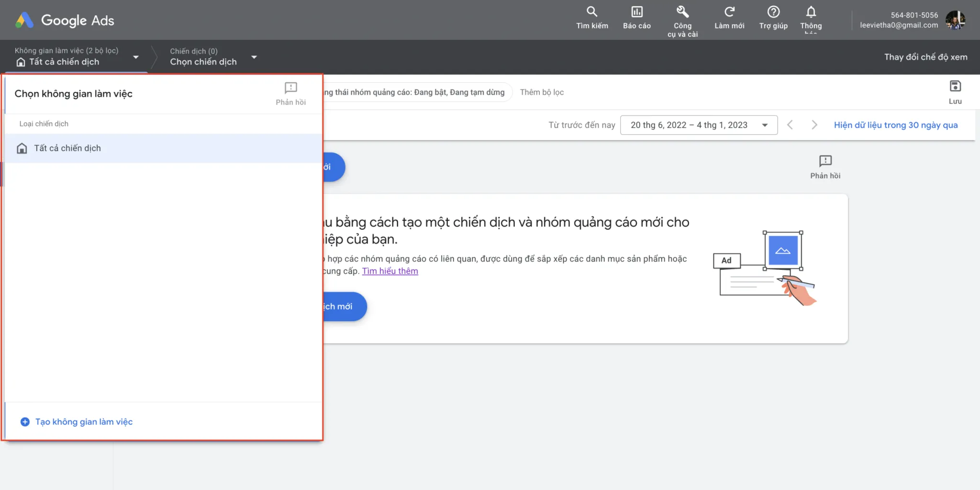Open the Thông báo bell notifications
The image size is (980, 490).
point(811,19)
